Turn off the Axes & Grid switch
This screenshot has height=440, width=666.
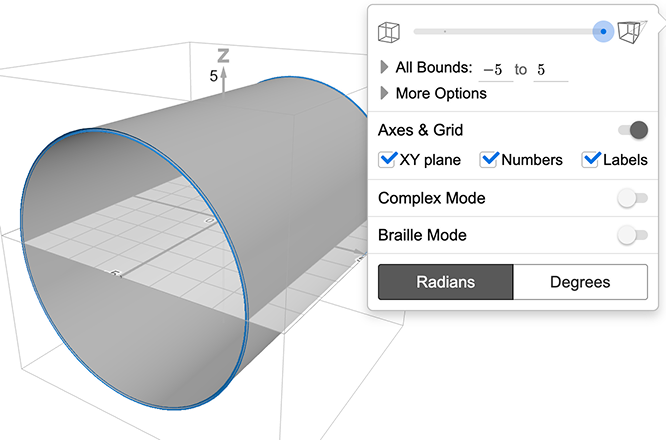click(x=632, y=130)
